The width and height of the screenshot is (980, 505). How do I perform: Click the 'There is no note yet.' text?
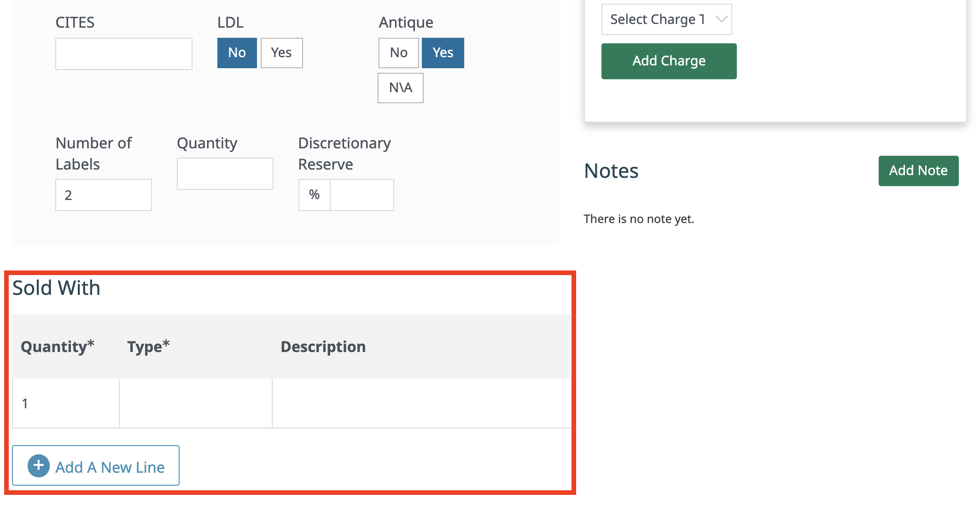tap(639, 219)
